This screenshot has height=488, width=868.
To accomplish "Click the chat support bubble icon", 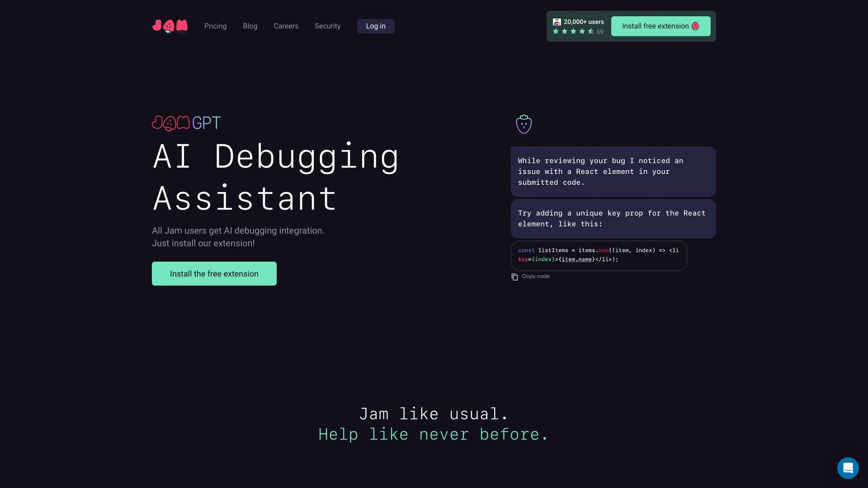I will [848, 468].
